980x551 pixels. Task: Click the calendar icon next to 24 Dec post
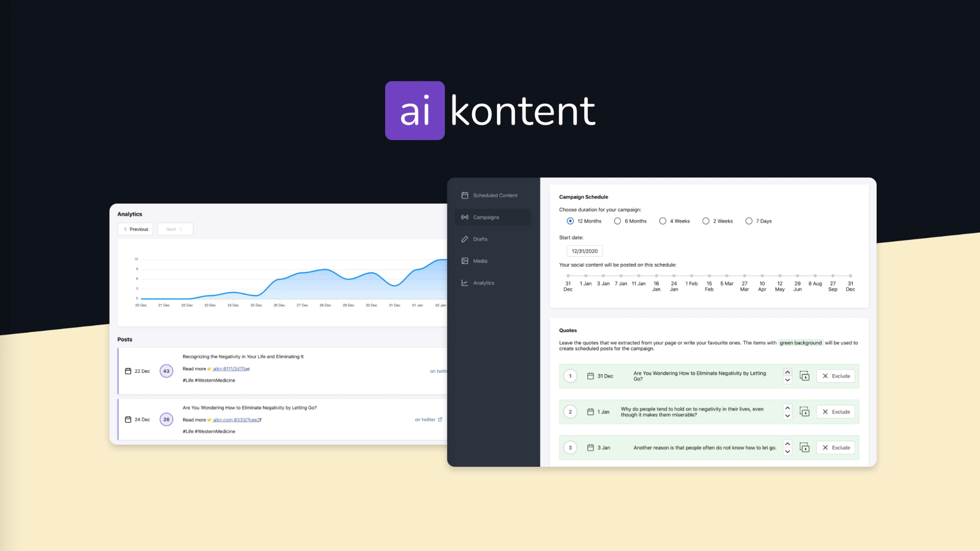[x=128, y=420]
